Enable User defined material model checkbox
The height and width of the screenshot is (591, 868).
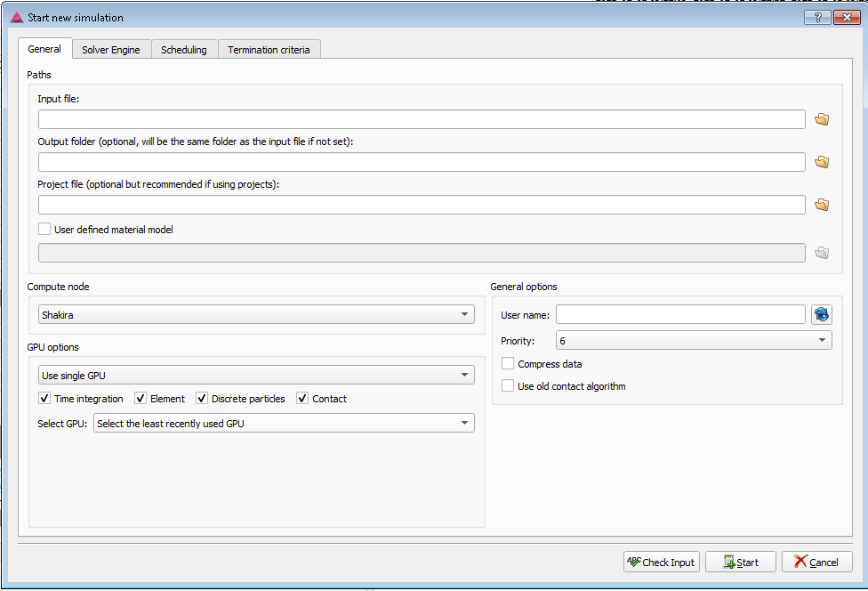tap(45, 230)
